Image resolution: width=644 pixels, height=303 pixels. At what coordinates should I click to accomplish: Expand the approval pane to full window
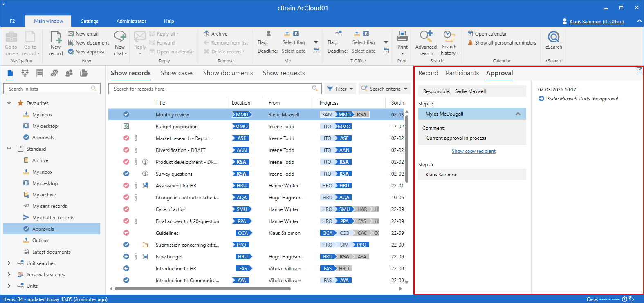(x=639, y=70)
